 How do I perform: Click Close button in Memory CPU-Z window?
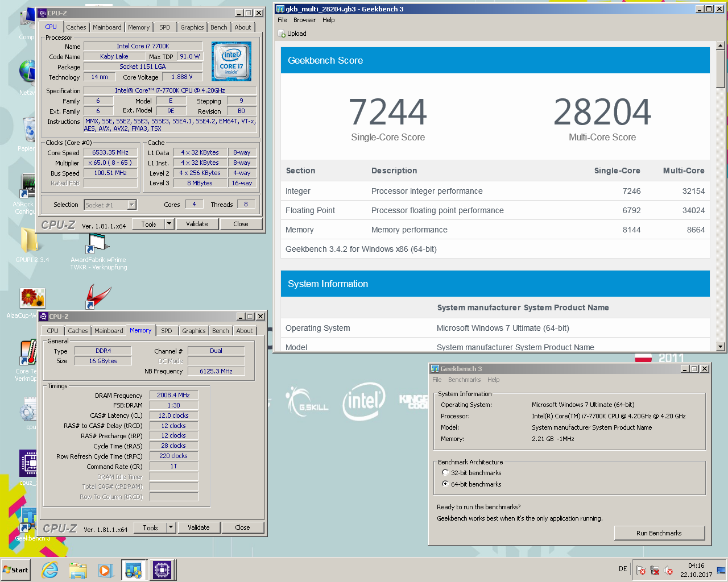(x=242, y=527)
